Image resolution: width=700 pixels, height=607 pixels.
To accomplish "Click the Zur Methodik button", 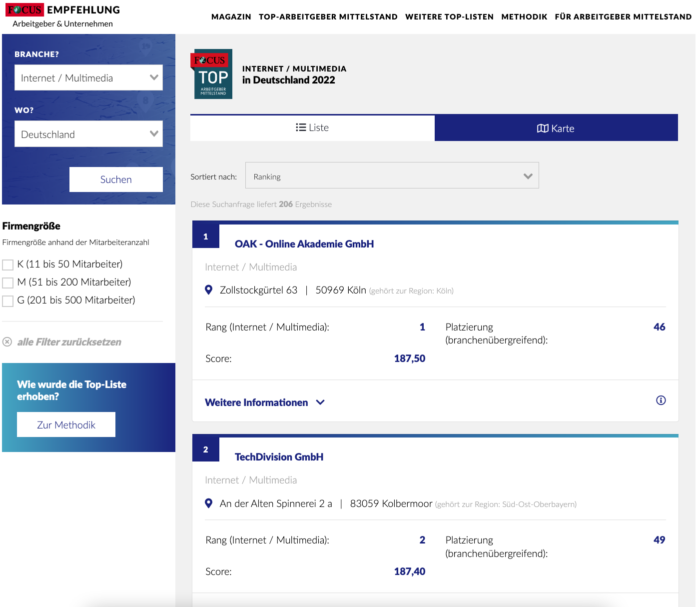I will (66, 424).
